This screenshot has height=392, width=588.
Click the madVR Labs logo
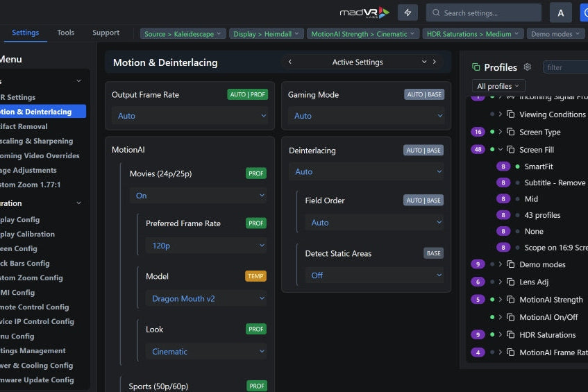(x=364, y=12)
